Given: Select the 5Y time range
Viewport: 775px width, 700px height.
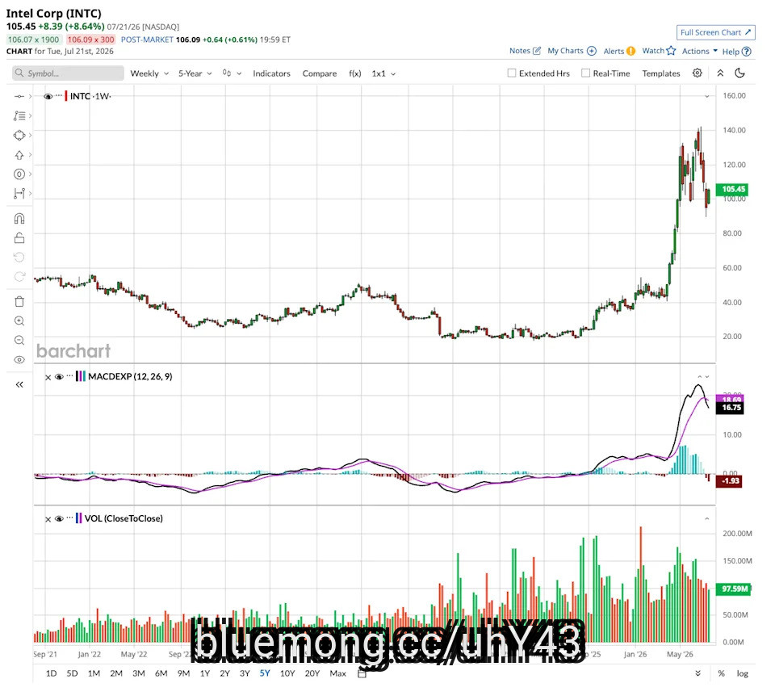Looking at the screenshot, I should (265, 673).
